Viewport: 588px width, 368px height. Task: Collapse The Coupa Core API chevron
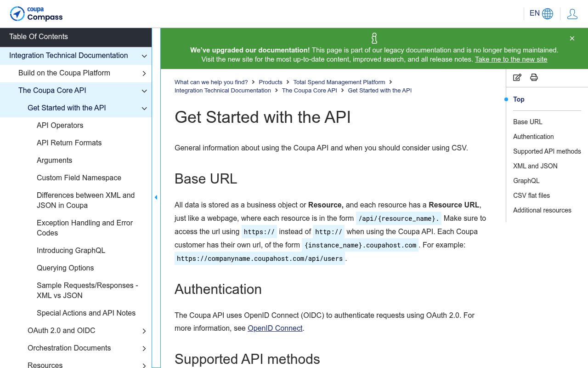point(144,91)
